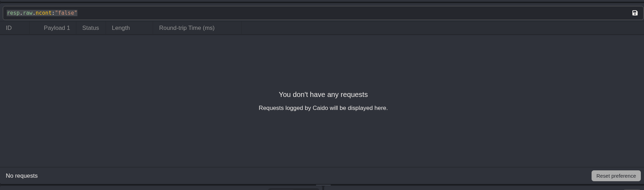Click the Length column header
This screenshot has width=644, height=190.
pyautogui.click(x=121, y=28)
